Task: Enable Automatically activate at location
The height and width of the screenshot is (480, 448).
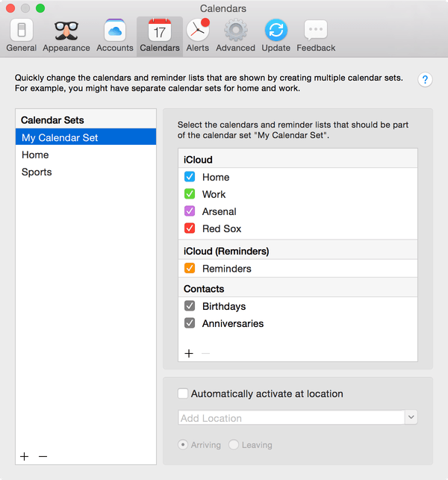Action: [x=183, y=393]
